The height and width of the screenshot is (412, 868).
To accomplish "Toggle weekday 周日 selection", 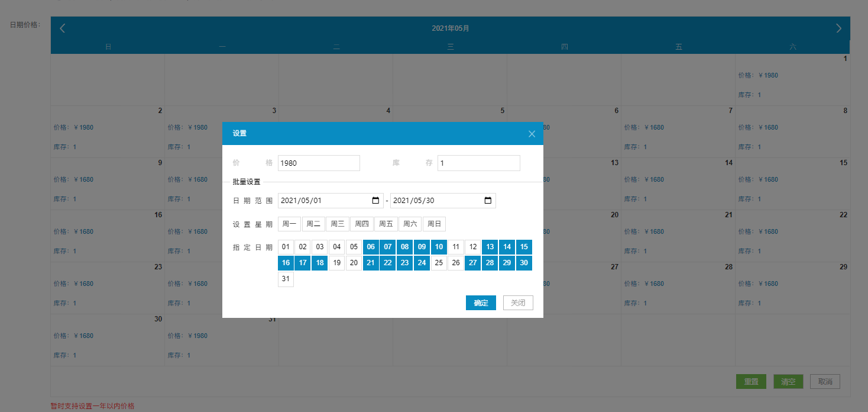I will [x=434, y=224].
